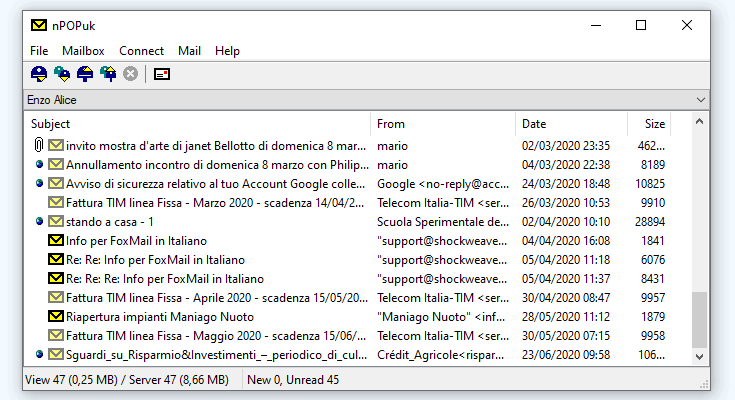
Task: Click envelope icon of 'Re: Re: Re: Info per FoxMail'
Action: click(56, 278)
